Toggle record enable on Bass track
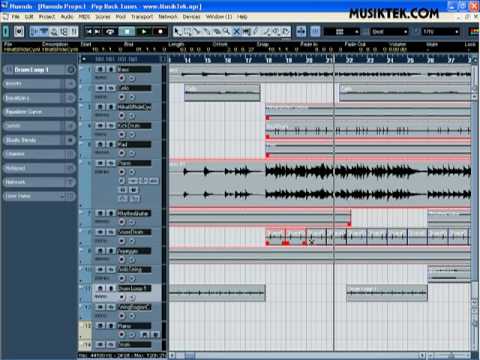 (x=122, y=78)
